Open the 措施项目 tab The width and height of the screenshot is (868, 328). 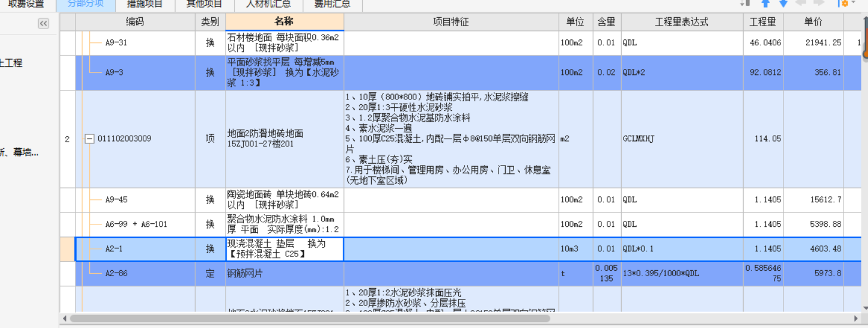pyautogui.click(x=145, y=4)
